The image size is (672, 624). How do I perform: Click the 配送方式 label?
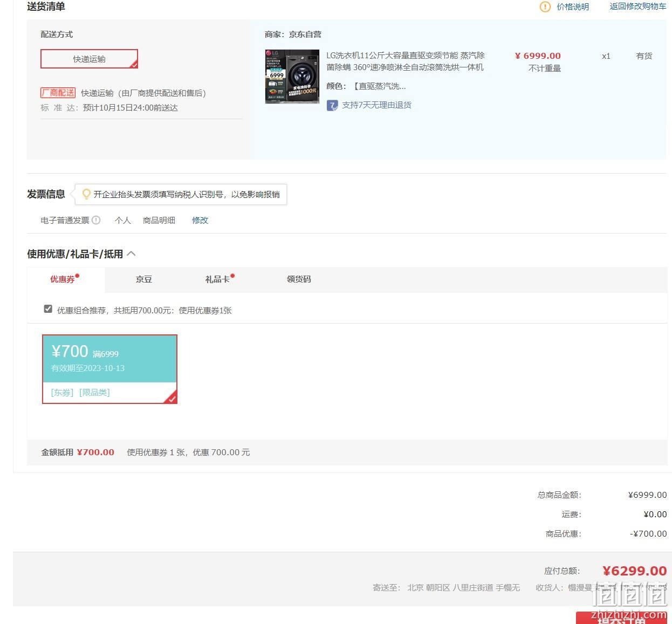click(x=57, y=35)
